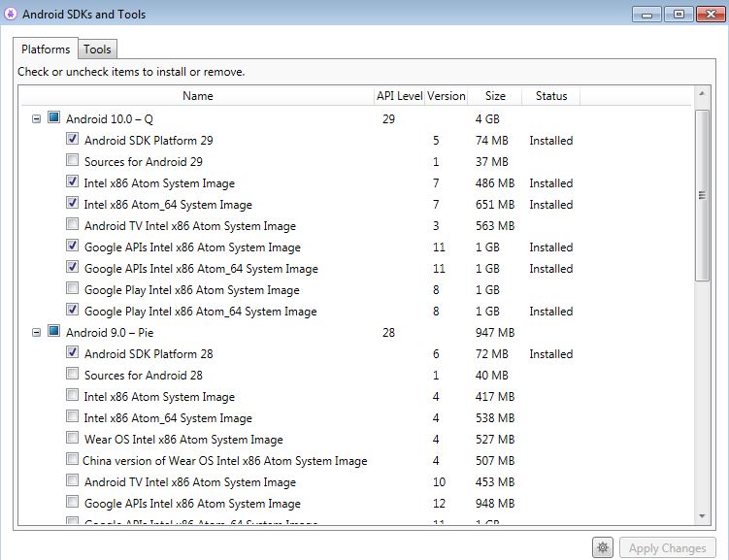Viewport: 729px width, 560px height.
Task: Click the '72 MB' size cell
Action: pyautogui.click(x=491, y=354)
